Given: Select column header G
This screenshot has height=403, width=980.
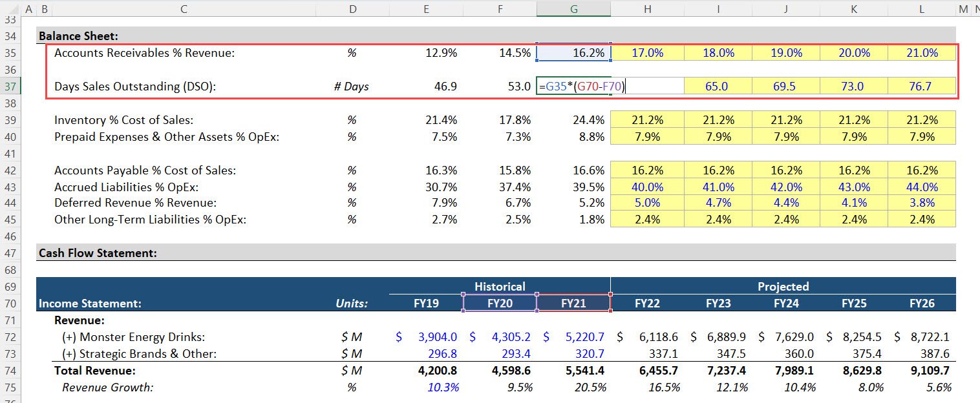Looking at the screenshot, I should 573,9.
